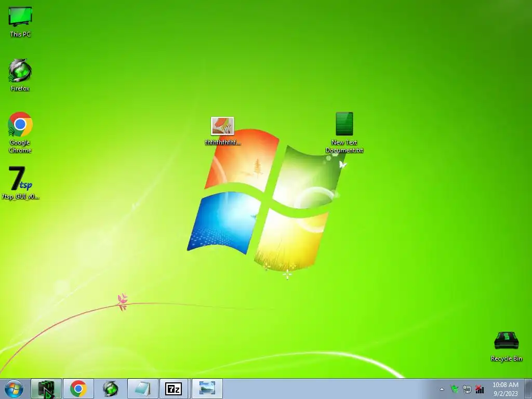532x399 pixels.
Task: Open the clock showing 10:08 AM
Action: coord(505,389)
